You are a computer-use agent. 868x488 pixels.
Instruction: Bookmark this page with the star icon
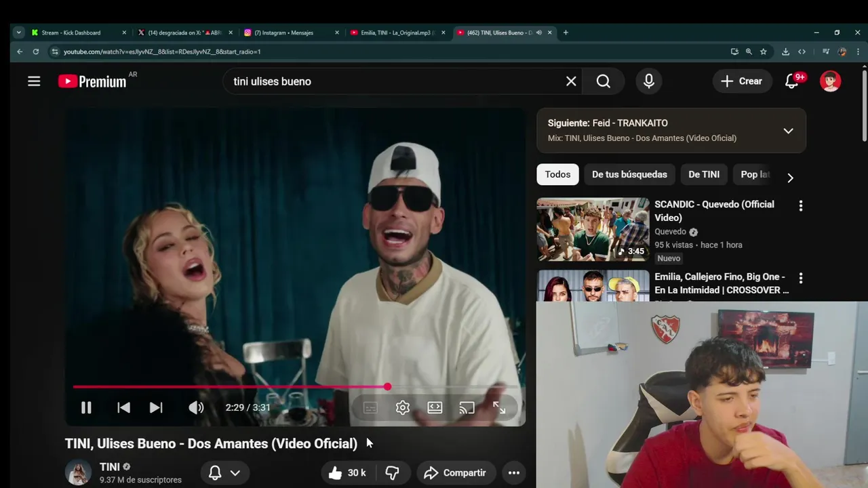coord(764,52)
